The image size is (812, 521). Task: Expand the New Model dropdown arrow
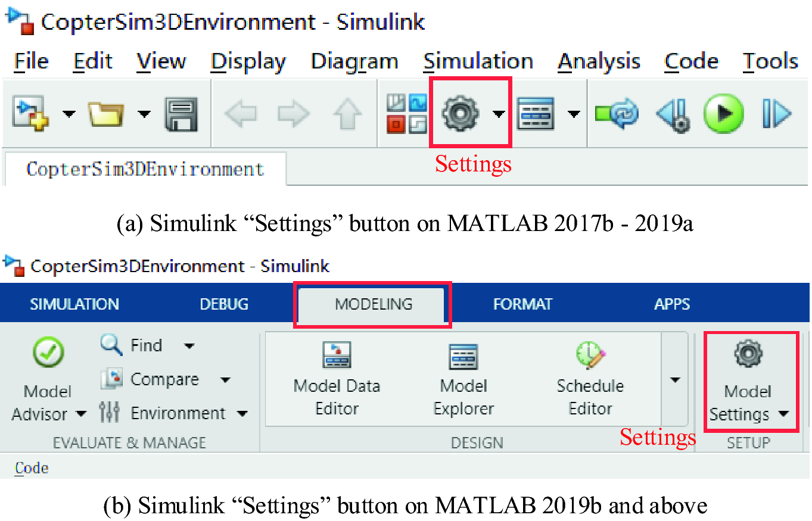point(69,113)
